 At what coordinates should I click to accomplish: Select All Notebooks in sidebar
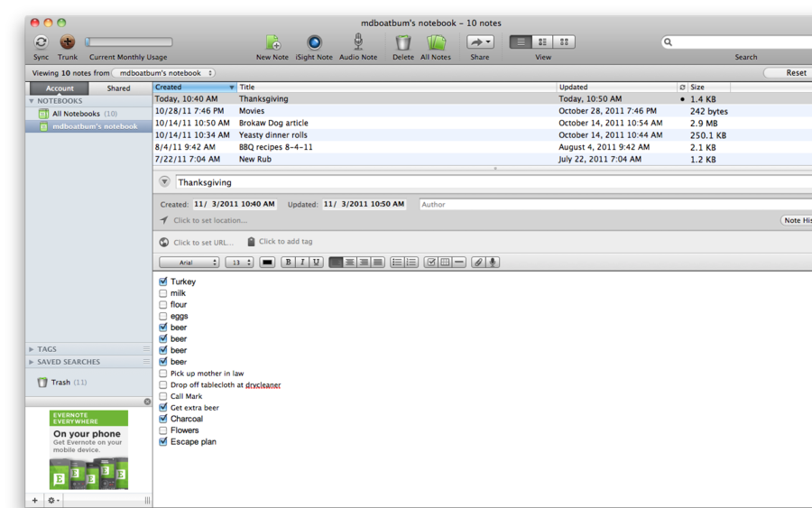pyautogui.click(x=77, y=114)
